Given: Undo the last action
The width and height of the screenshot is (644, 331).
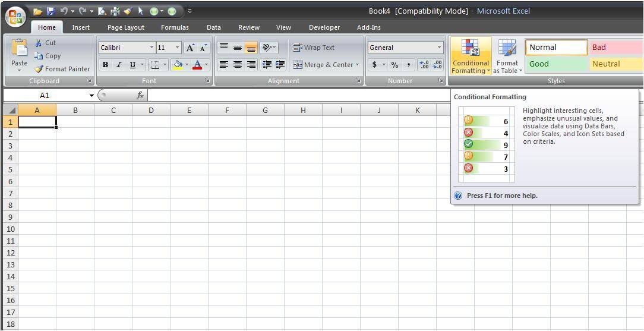Looking at the screenshot, I should (x=64, y=11).
